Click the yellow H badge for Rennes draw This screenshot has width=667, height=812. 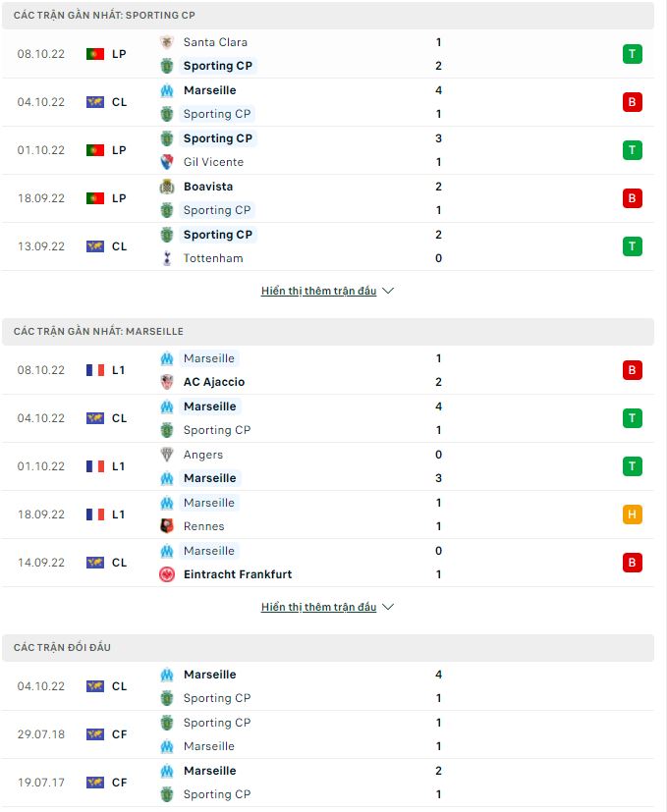coord(632,514)
